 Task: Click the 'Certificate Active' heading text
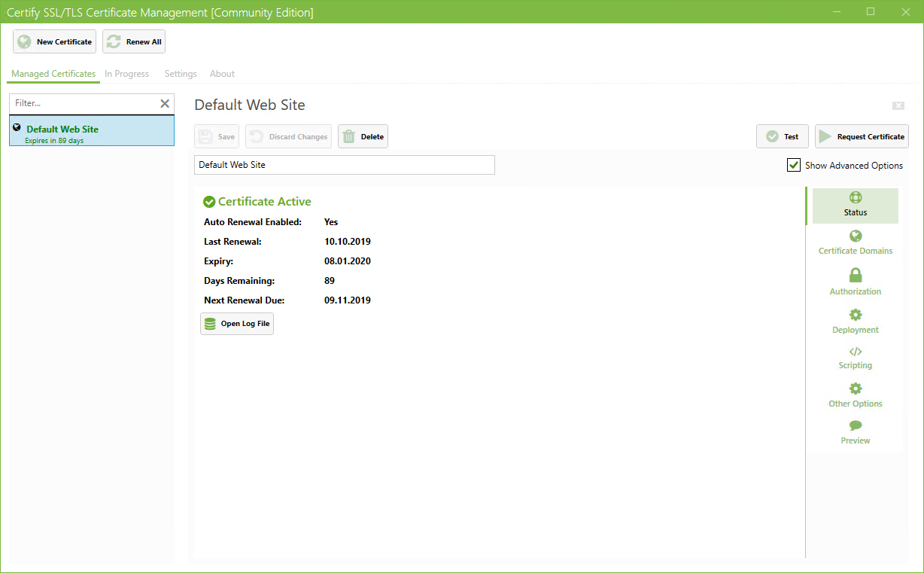265,202
